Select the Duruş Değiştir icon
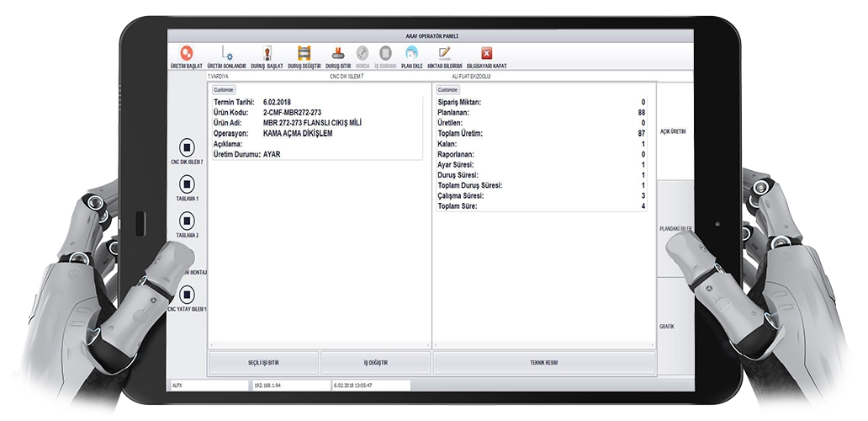This screenshot has height=421, width=868. coord(304,53)
